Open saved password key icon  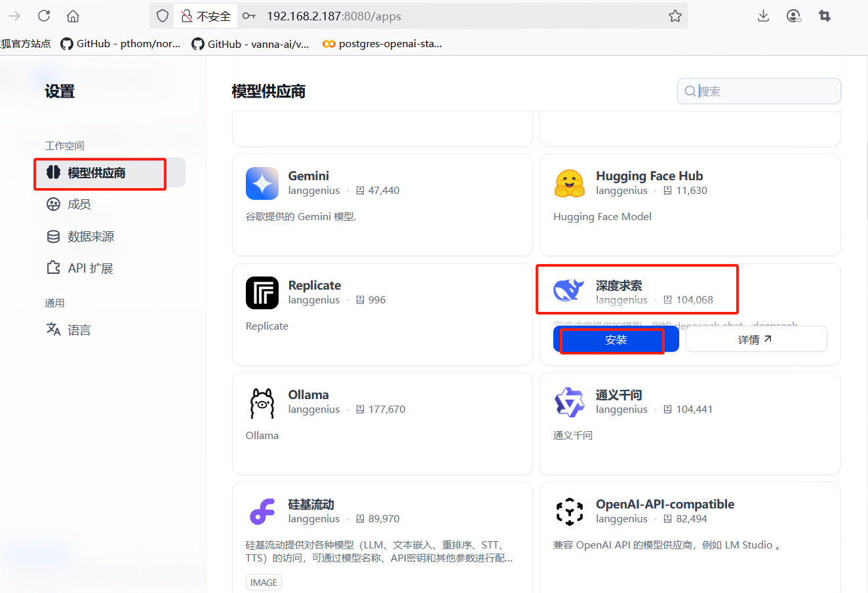(248, 16)
